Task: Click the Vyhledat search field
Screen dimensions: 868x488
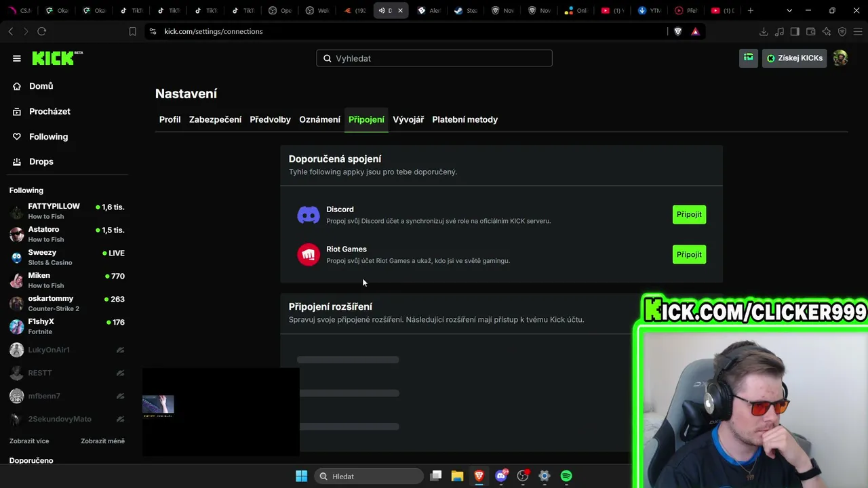Action: (x=434, y=58)
